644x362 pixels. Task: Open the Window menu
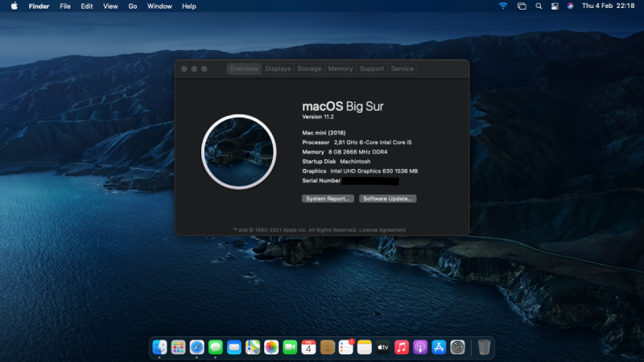159,6
